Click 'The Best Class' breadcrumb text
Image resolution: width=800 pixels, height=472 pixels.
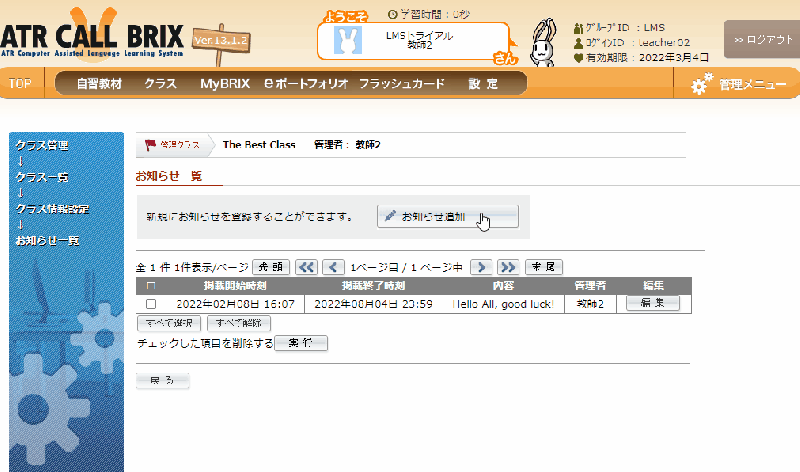[x=259, y=145]
